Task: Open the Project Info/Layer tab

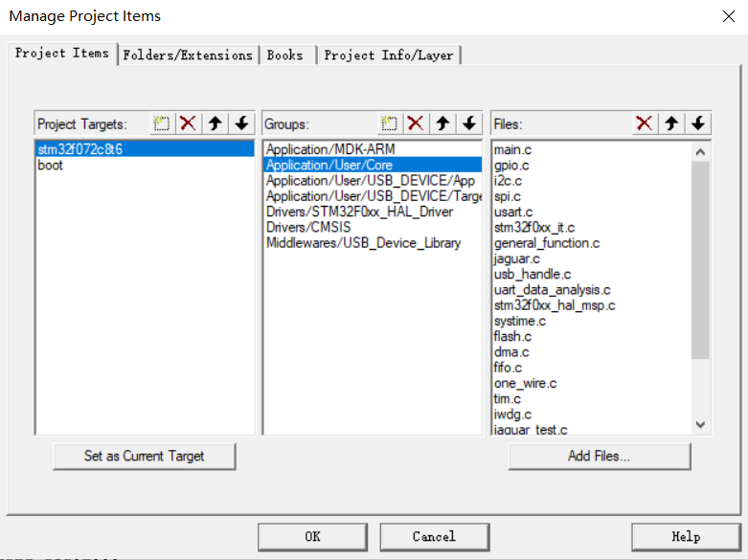Action: [389, 56]
